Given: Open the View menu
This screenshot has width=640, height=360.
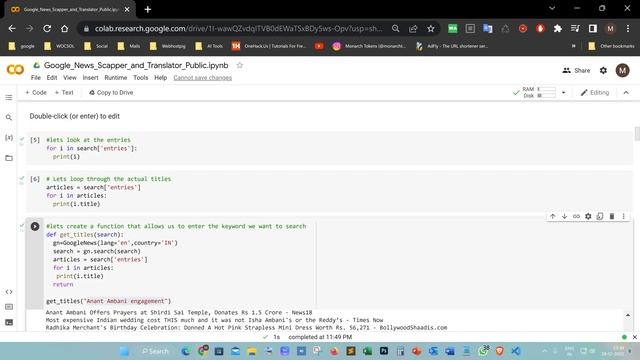Looking at the screenshot, I should pyautogui.click(x=70, y=78).
